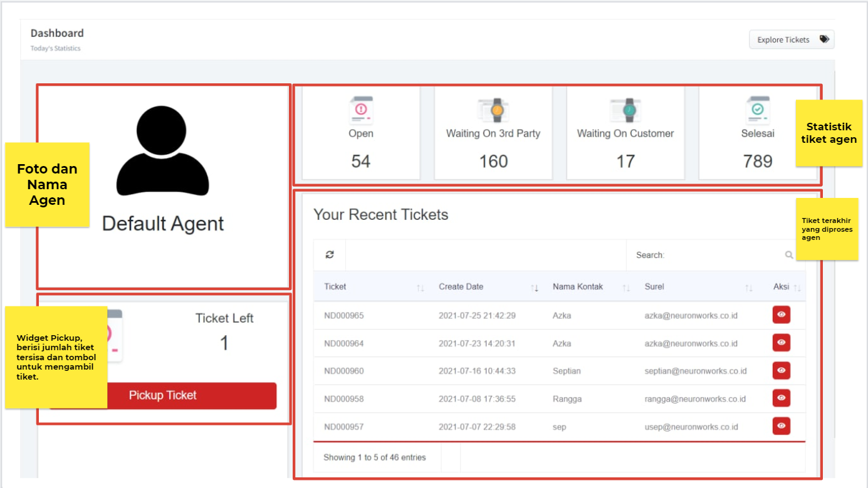
Task: Sort table by Surel column header
Action: point(749,288)
